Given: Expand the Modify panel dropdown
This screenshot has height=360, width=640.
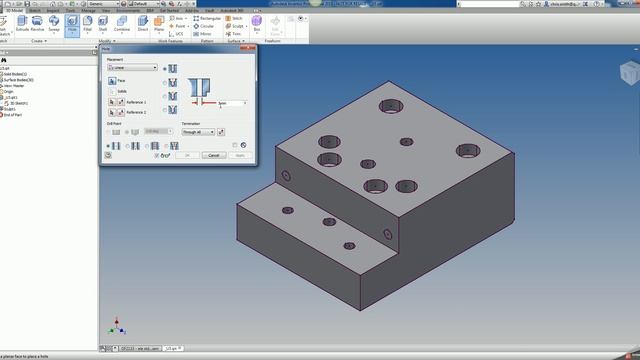Looking at the screenshot, I should tap(107, 41).
